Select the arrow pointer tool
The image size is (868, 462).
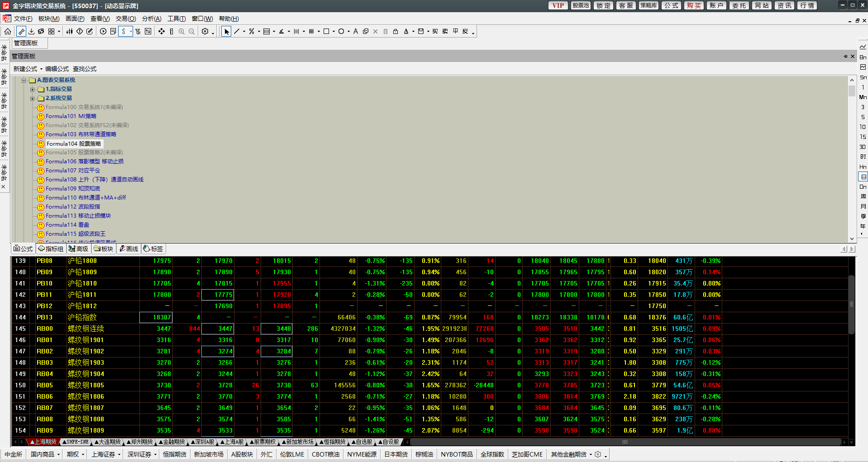coord(227,31)
